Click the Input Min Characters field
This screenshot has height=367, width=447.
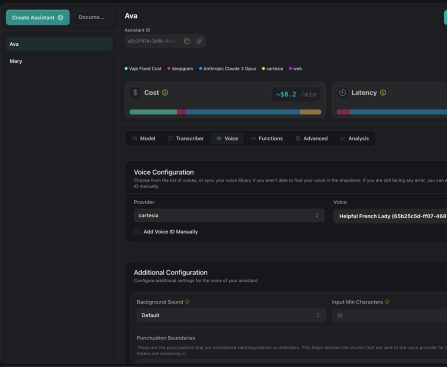[x=389, y=315]
